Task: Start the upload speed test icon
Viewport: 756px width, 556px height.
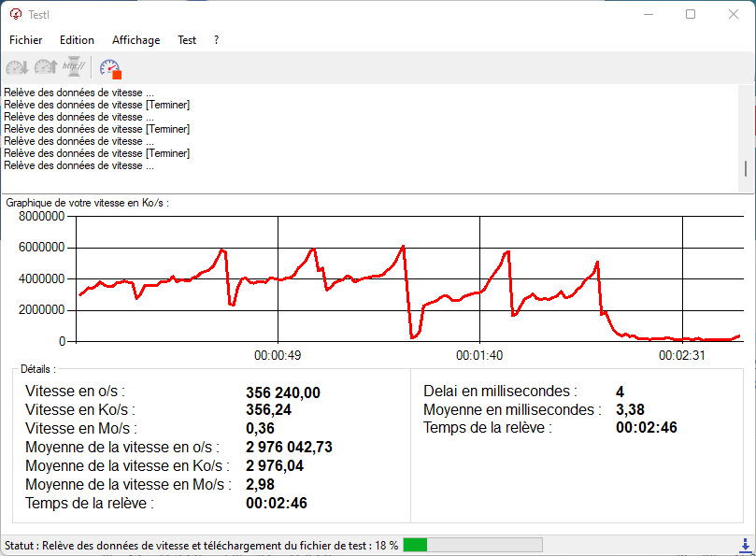Action: click(x=45, y=67)
